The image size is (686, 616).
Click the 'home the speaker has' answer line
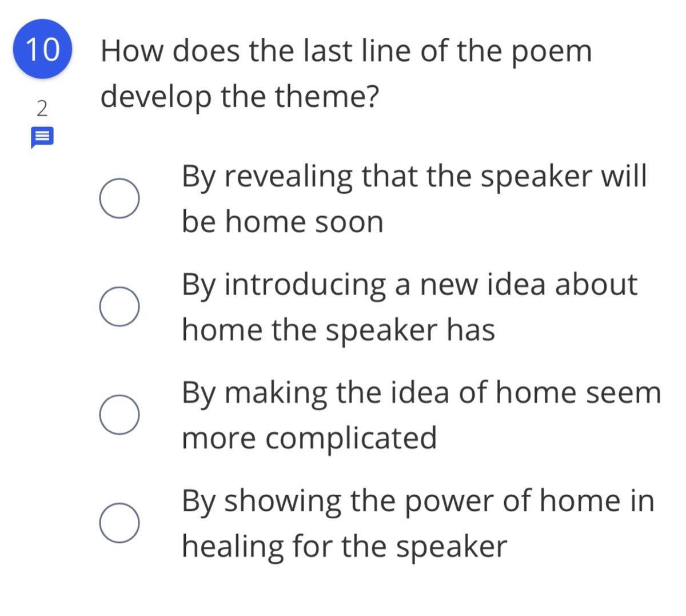tap(338, 330)
